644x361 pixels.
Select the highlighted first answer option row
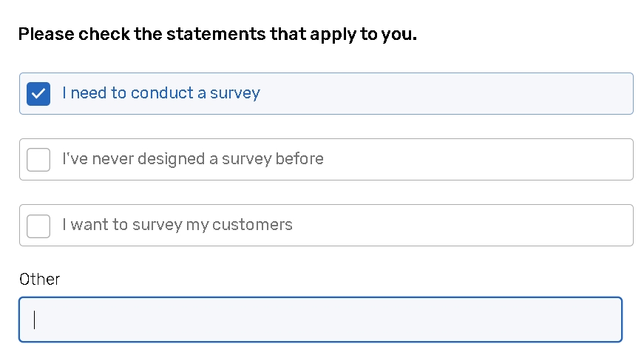click(444, 94)
